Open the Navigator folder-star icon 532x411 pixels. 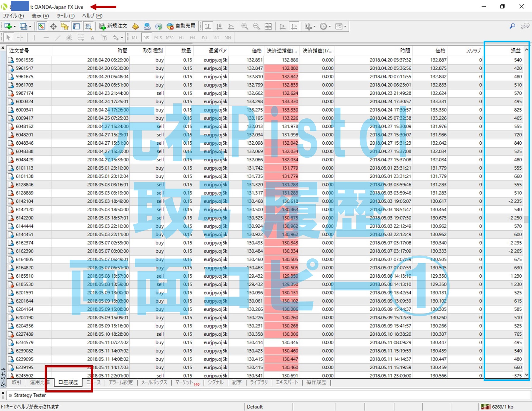[x=65, y=26]
